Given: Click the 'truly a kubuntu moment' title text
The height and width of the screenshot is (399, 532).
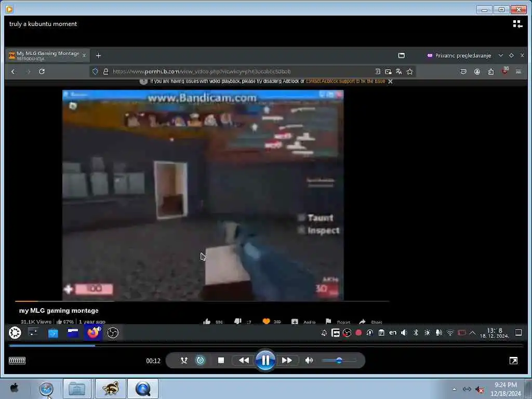Looking at the screenshot, I should 43,24.
